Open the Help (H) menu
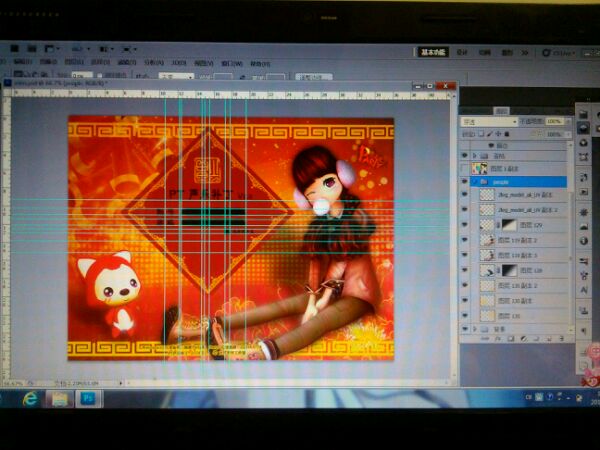 260,64
